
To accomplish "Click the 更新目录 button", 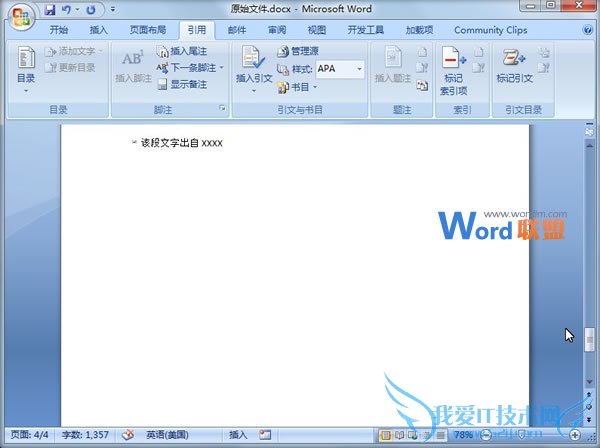I will point(70,68).
